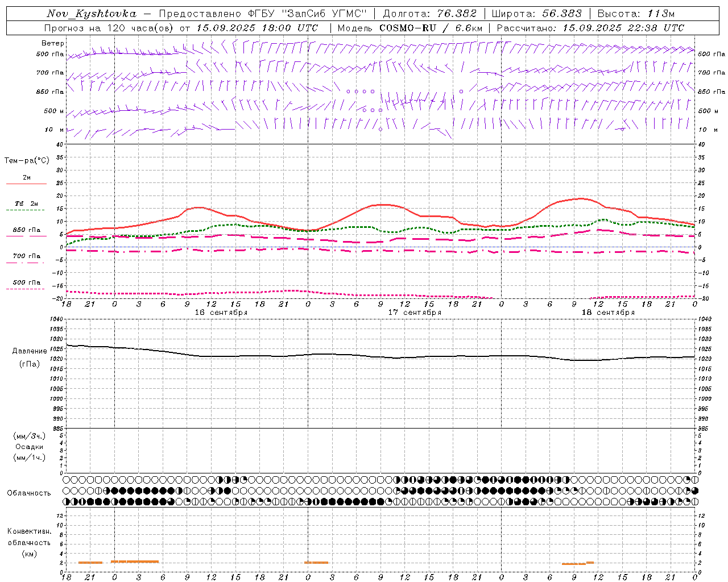The width and height of the screenshot is (728, 582).
Task: Select the "700 гПа" entry in the temperature legend
Action: pyautogui.click(x=26, y=256)
